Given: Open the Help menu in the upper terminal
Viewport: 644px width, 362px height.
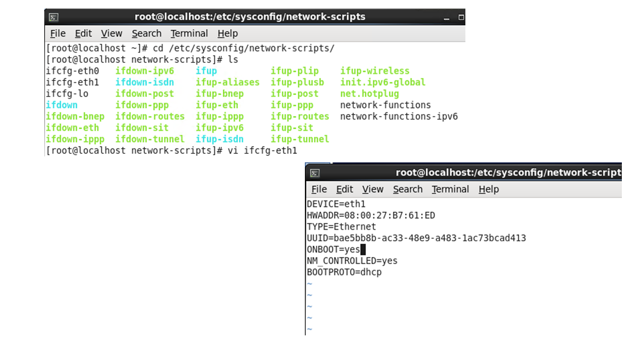Looking at the screenshot, I should pyautogui.click(x=227, y=34).
